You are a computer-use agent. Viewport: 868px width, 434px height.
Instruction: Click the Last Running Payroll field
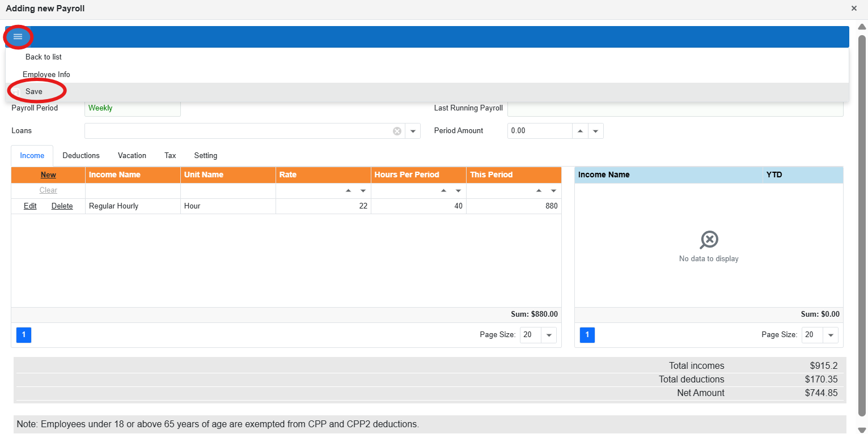[675, 108]
